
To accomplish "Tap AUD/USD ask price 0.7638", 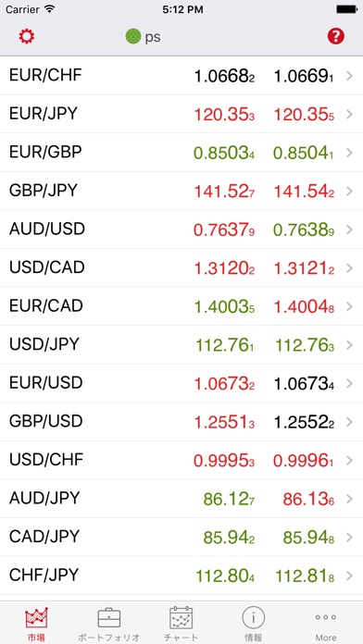I will coord(304,230).
